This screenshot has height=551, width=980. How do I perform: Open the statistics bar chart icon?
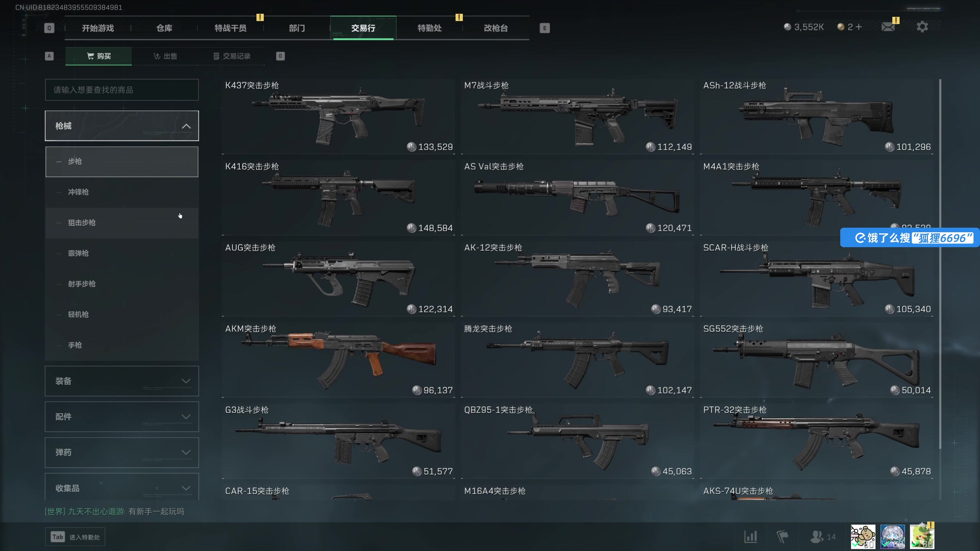point(750,536)
